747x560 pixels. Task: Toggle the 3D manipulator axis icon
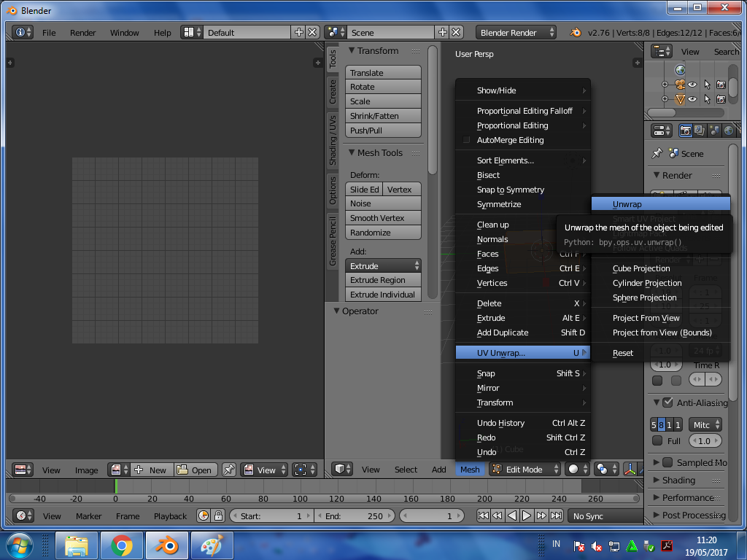(x=630, y=470)
